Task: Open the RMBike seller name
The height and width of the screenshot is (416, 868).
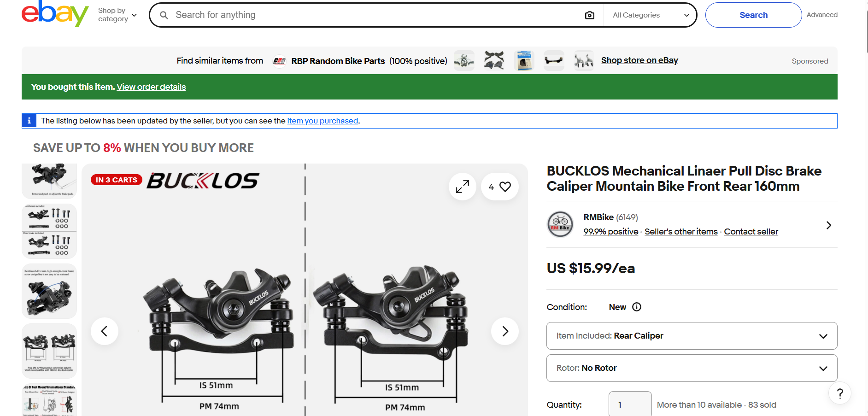Action: (x=598, y=217)
